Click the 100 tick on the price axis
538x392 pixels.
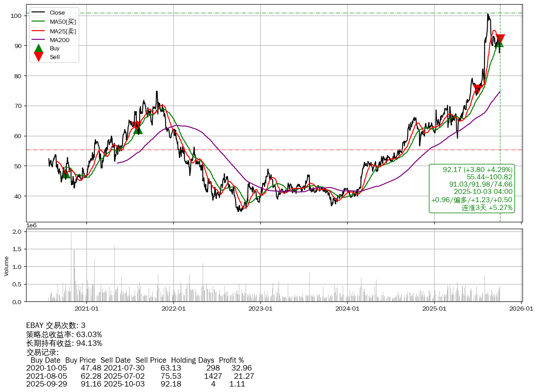click(16, 16)
